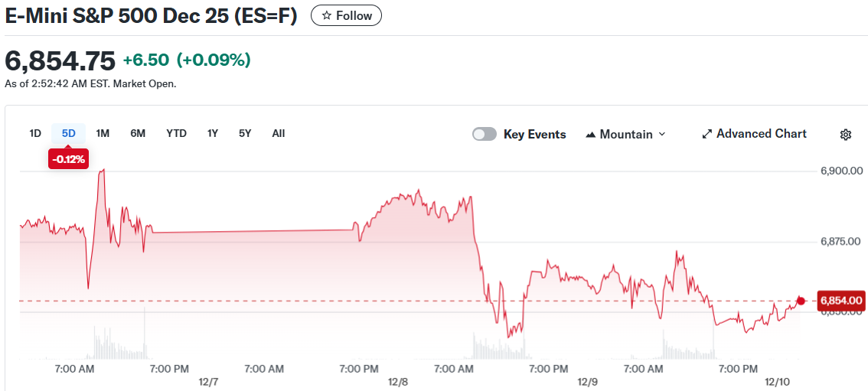
Task: Switch to the 6M range
Action: point(138,133)
